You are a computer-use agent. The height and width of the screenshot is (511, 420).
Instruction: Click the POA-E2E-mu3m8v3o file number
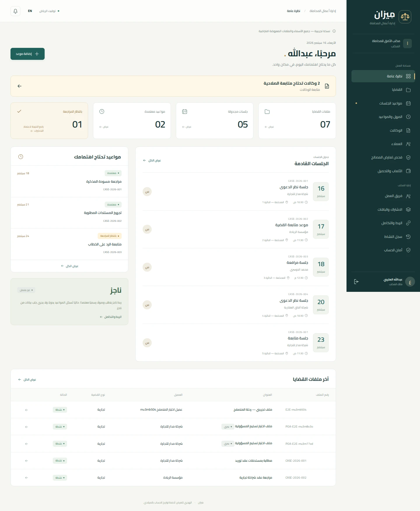(x=299, y=427)
